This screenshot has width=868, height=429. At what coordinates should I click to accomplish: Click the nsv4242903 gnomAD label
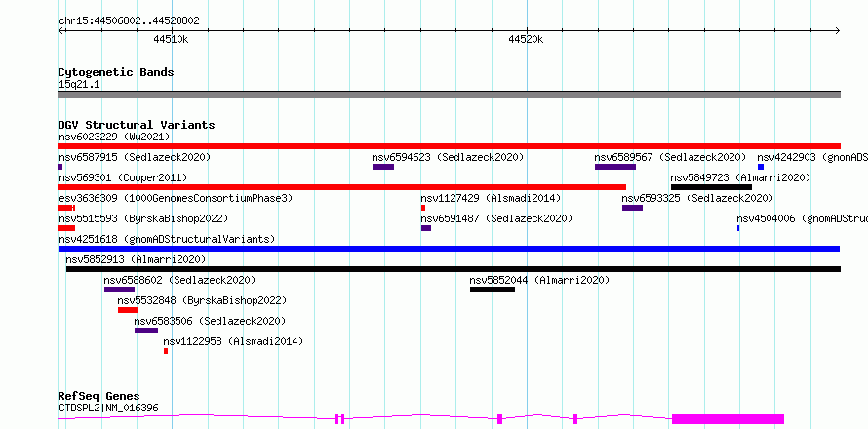[812, 157]
